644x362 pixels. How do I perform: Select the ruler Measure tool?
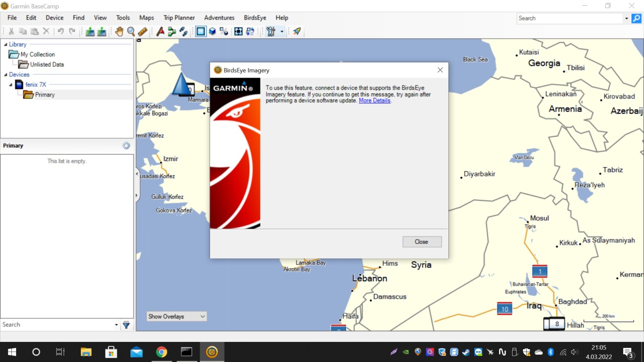coord(142,31)
